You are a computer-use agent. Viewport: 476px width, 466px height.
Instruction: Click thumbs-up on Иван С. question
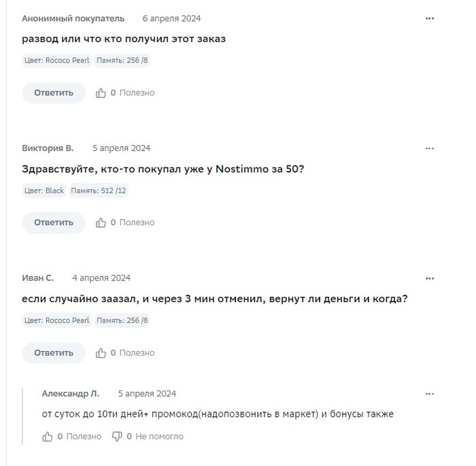[101, 352]
